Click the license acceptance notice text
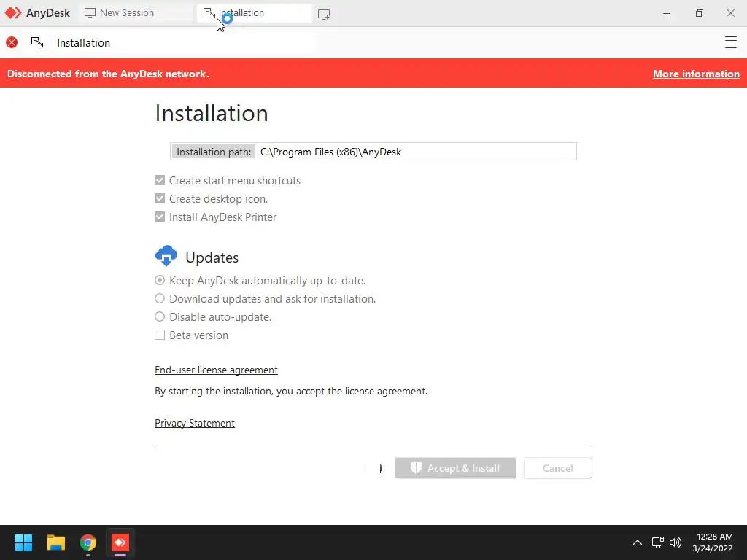The height and width of the screenshot is (560, 747). tap(291, 391)
